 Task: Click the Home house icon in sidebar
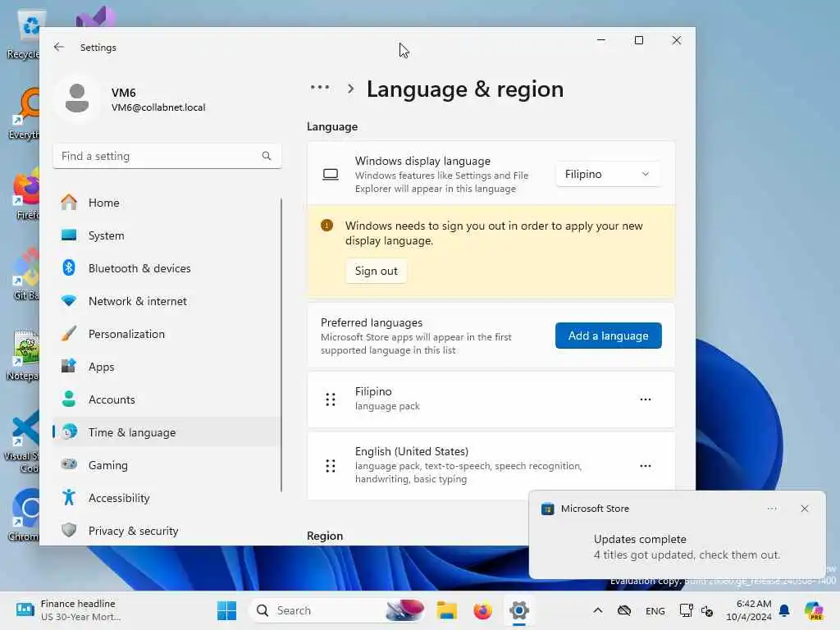69,203
